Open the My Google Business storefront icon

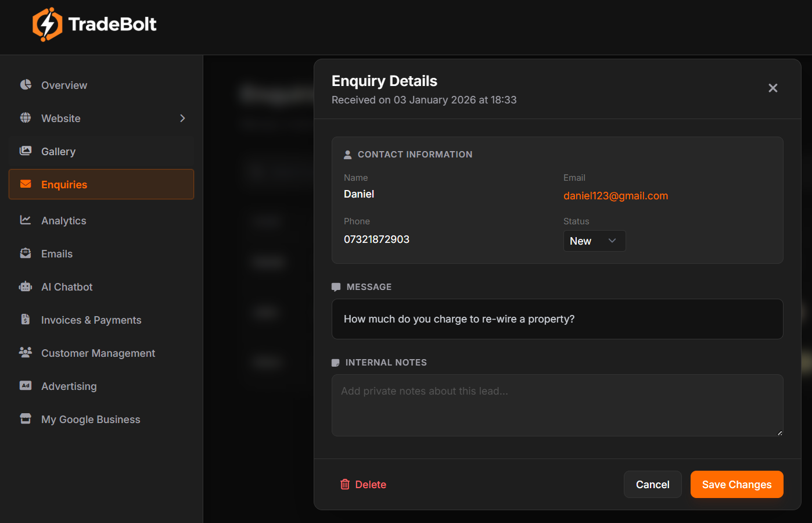click(x=26, y=419)
